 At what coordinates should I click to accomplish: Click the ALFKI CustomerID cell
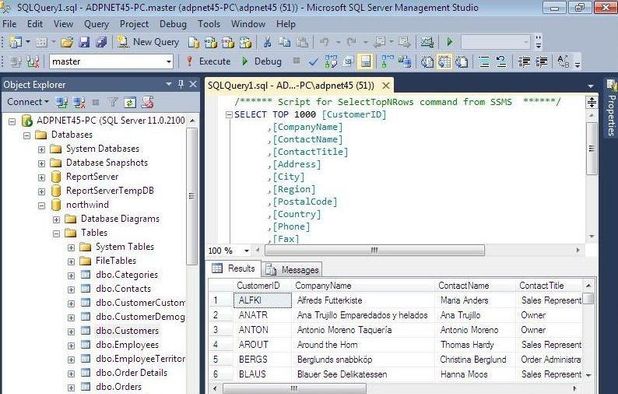(262, 300)
